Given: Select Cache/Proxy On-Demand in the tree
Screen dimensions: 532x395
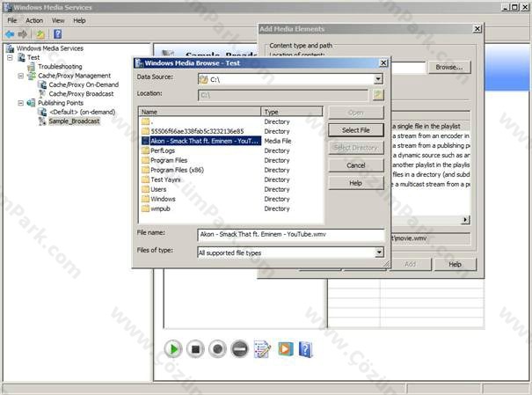Looking at the screenshot, I should [x=84, y=84].
